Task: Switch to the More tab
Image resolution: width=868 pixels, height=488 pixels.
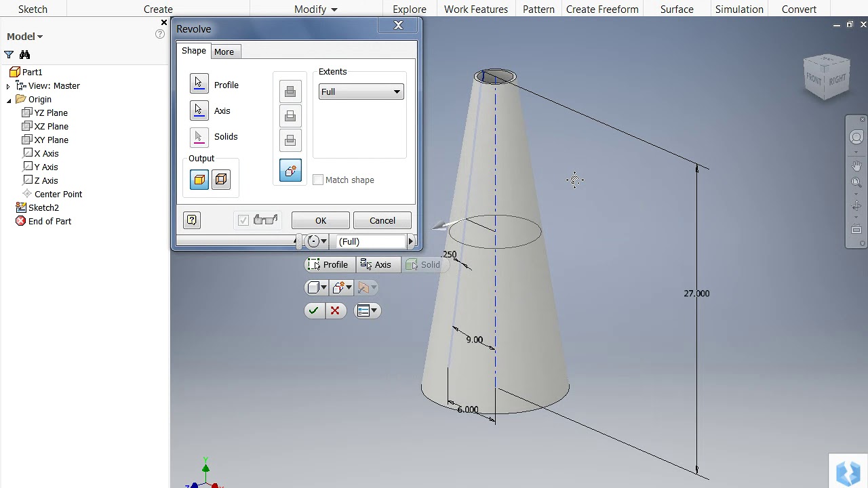Action: click(x=224, y=52)
